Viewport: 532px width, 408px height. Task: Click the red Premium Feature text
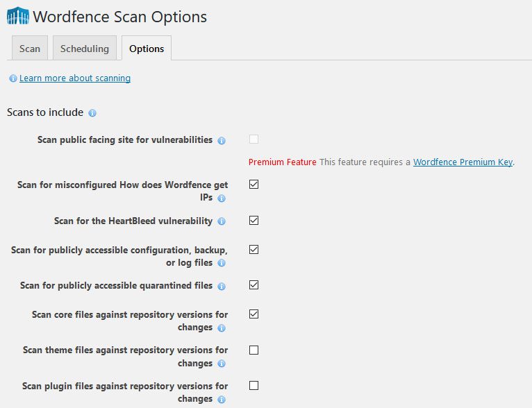pyautogui.click(x=282, y=162)
